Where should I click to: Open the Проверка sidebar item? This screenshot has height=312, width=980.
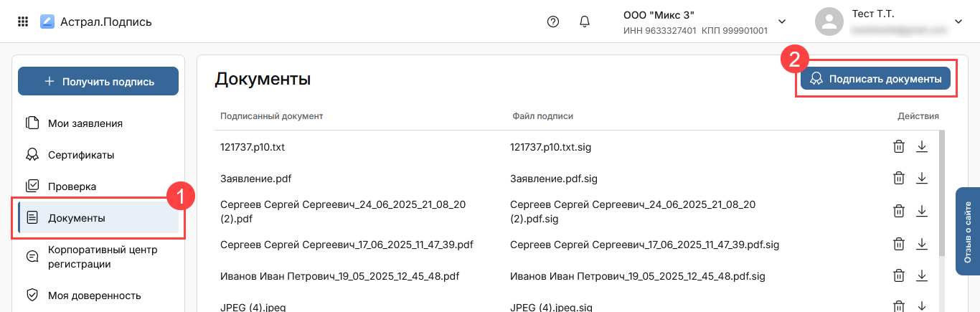72,186
